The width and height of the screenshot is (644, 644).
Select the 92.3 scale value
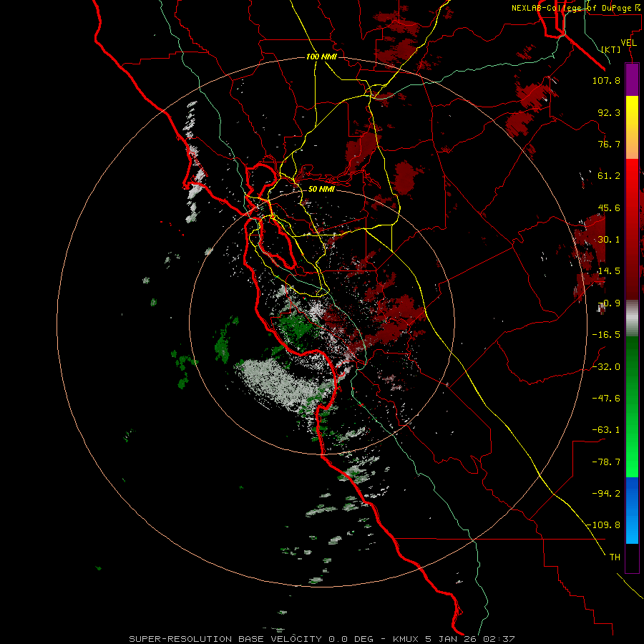609,112
